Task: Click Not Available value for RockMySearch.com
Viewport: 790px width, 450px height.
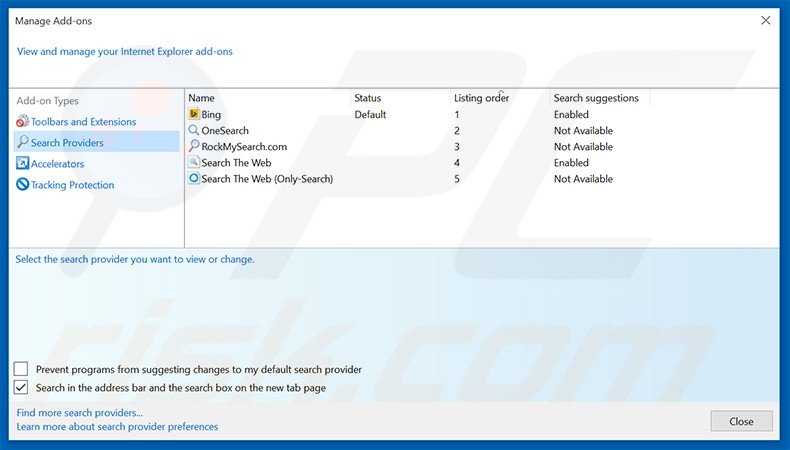Action: click(583, 147)
